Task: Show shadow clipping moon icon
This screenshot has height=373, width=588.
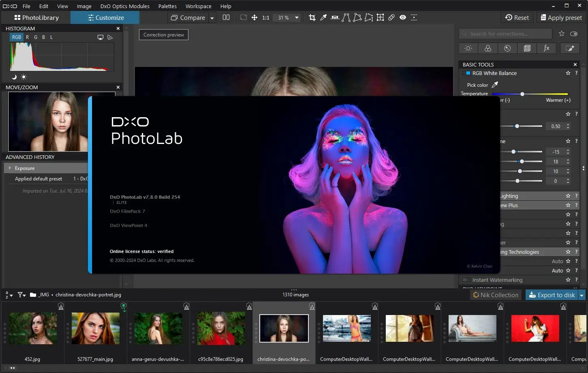Action: [14, 77]
